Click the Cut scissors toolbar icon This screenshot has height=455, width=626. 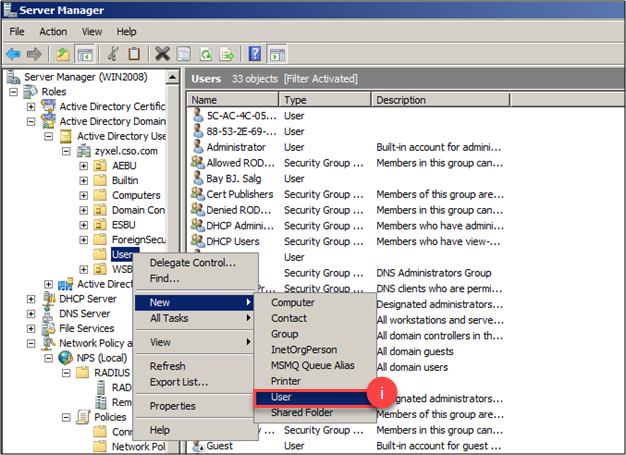pyautogui.click(x=113, y=54)
